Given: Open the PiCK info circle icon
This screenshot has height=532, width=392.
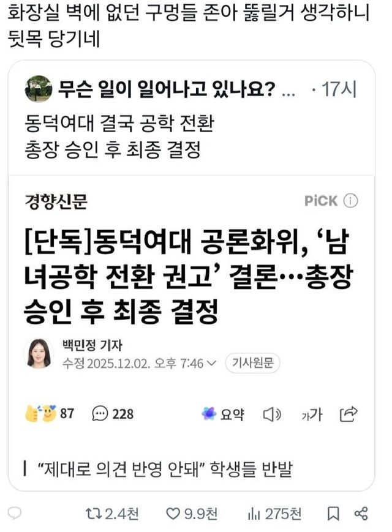Looking at the screenshot, I should pyautogui.click(x=350, y=201).
